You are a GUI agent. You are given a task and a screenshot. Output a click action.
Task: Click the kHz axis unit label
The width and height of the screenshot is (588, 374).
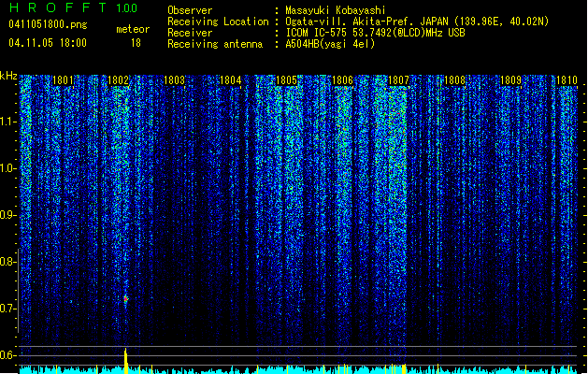pos(8,76)
